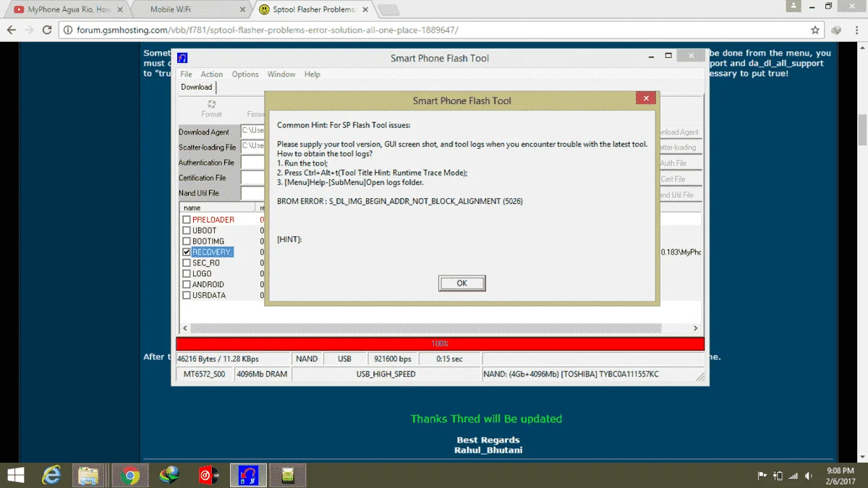Screen dimensions: 868x488
Task: Launch Internet Explorer from the taskbar
Action: [x=51, y=475]
